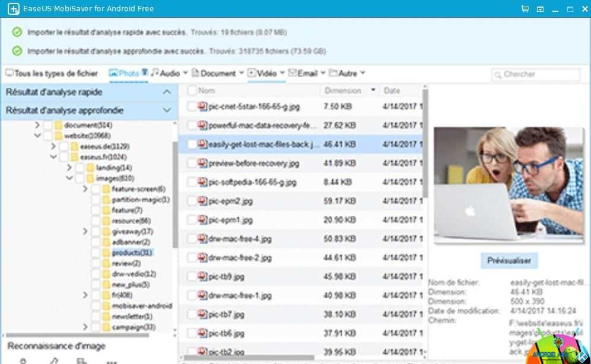Screen dimensions: 591x364
Task: Click folder icon of resource(66)
Action: [x=106, y=221]
